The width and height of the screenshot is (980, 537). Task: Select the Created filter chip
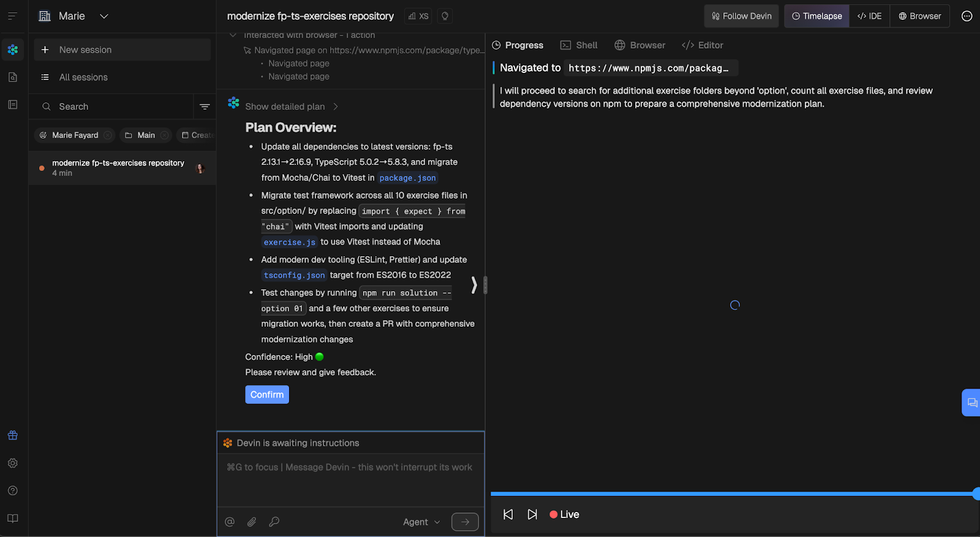pos(196,135)
